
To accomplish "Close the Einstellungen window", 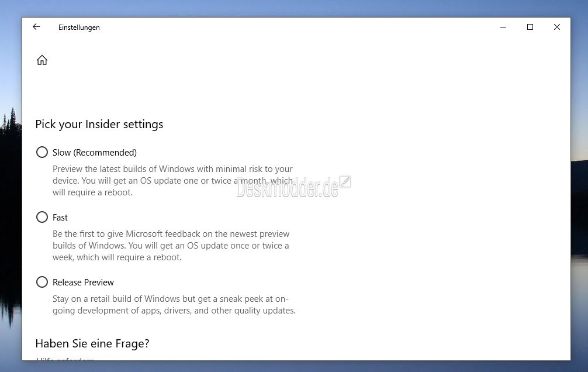I will pos(557,27).
